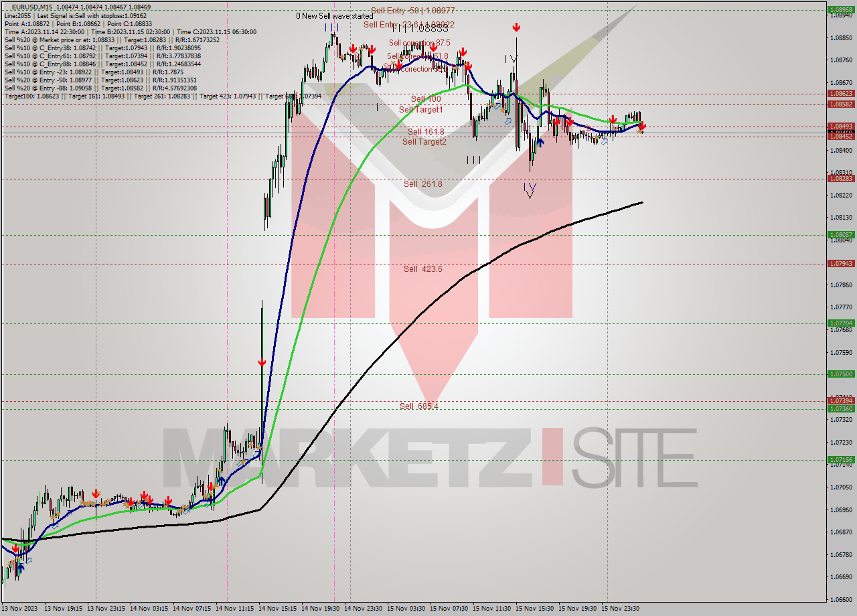This screenshot has height=616, width=857.
Task: Click the 'Sell Target1' label
Action: pyautogui.click(x=421, y=109)
